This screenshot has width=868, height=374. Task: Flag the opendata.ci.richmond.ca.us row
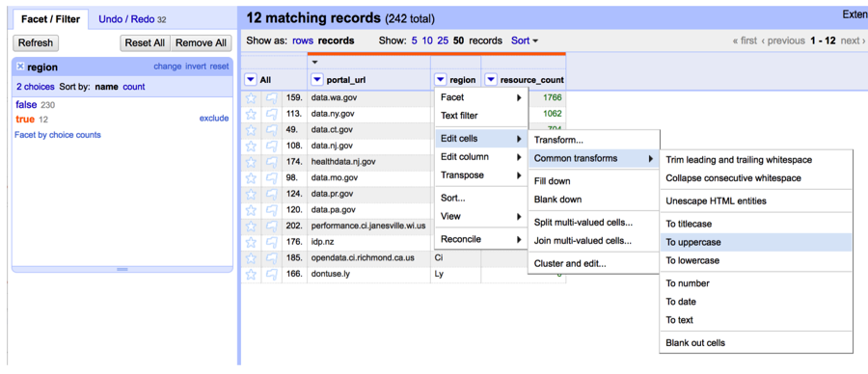[271, 257]
